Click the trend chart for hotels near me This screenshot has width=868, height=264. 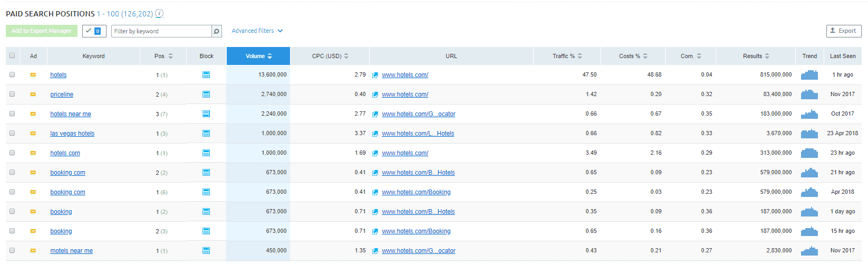pos(809,114)
